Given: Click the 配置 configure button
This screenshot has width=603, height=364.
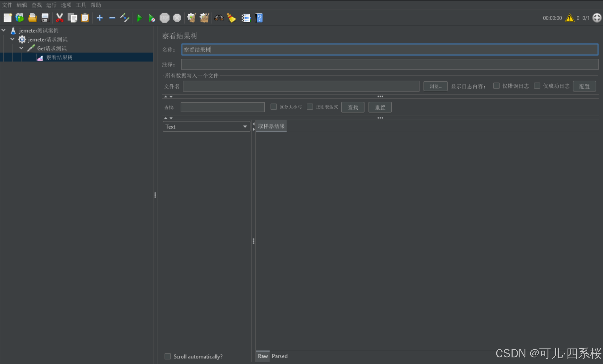Looking at the screenshot, I should 584,86.
